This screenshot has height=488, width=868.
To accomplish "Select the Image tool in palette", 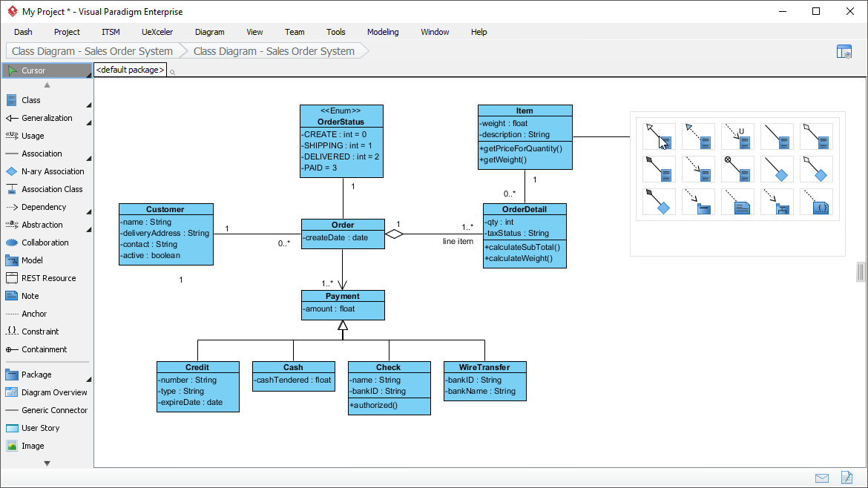I will (x=47, y=446).
